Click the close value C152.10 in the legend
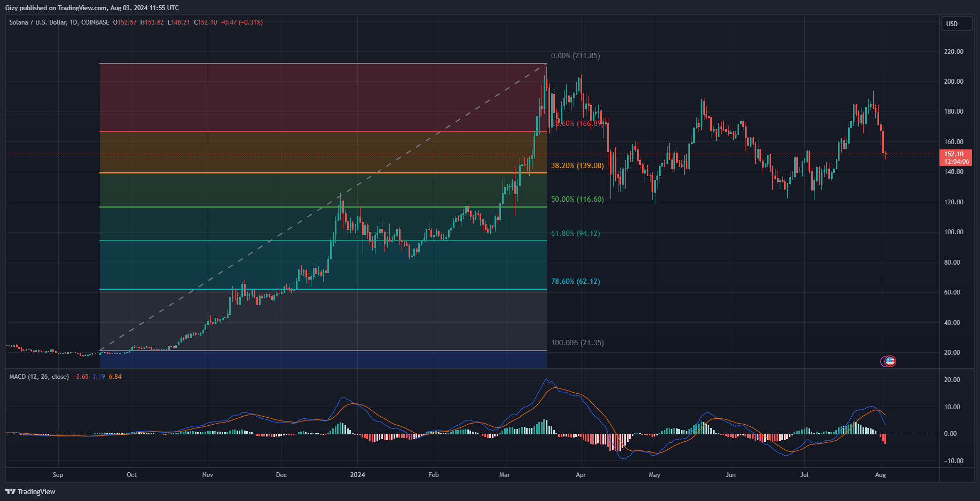Image resolution: width=980 pixels, height=501 pixels. point(206,22)
